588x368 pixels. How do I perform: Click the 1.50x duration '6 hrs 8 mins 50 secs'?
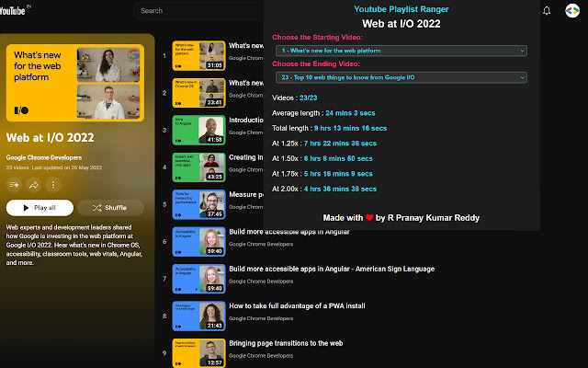point(338,158)
